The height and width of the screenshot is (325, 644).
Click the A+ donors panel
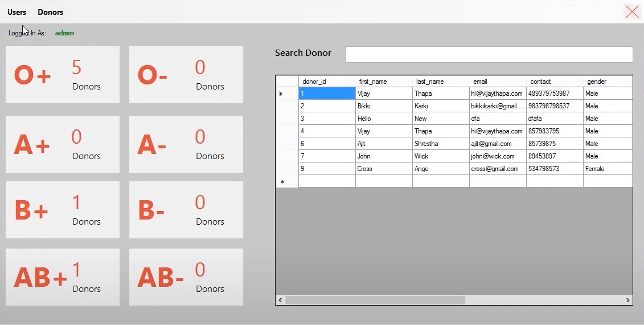pos(63,144)
